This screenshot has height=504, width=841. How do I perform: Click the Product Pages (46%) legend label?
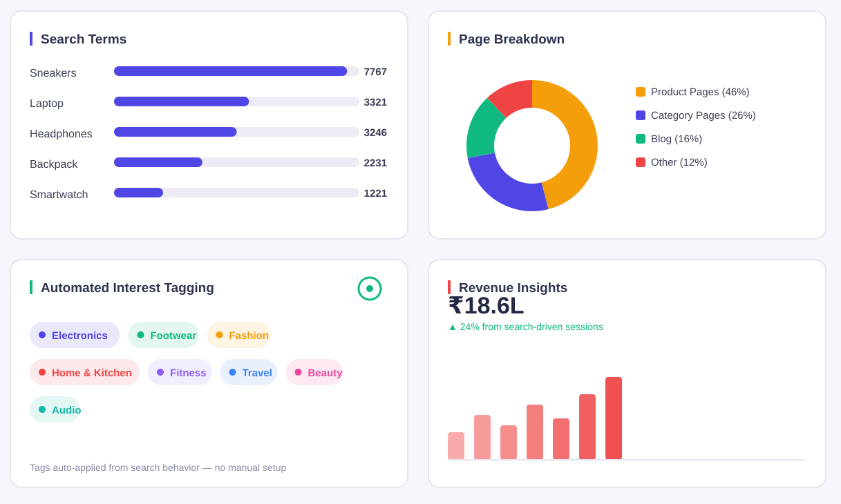point(700,92)
